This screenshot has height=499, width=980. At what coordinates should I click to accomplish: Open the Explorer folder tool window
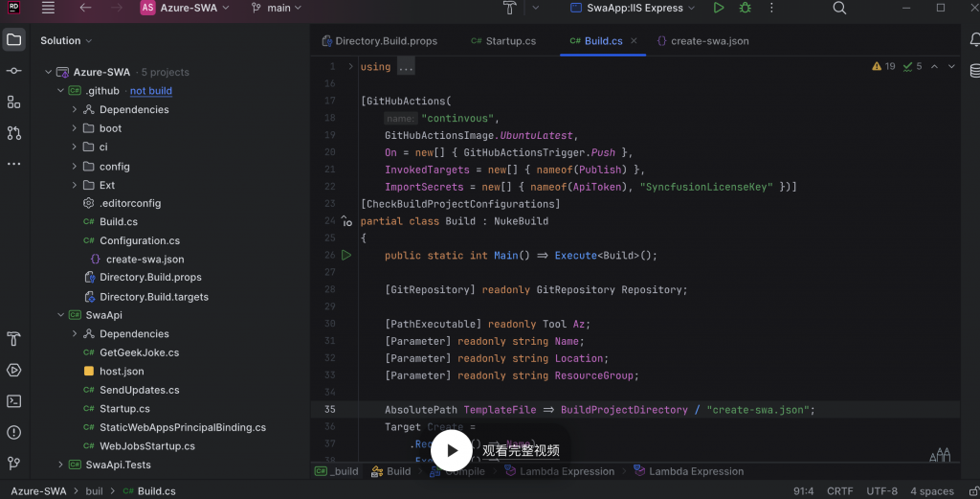[x=13, y=40]
